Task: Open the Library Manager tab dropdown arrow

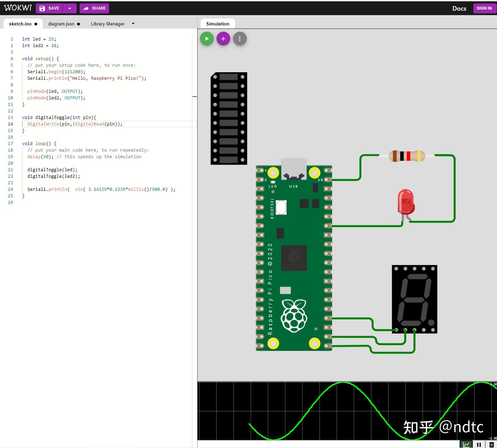Action: (133, 24)
